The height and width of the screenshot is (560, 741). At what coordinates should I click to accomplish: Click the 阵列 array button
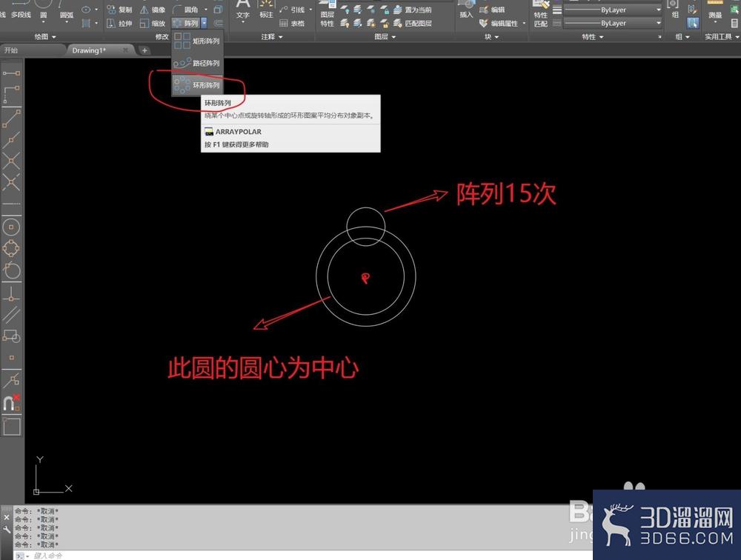(186, 23)
